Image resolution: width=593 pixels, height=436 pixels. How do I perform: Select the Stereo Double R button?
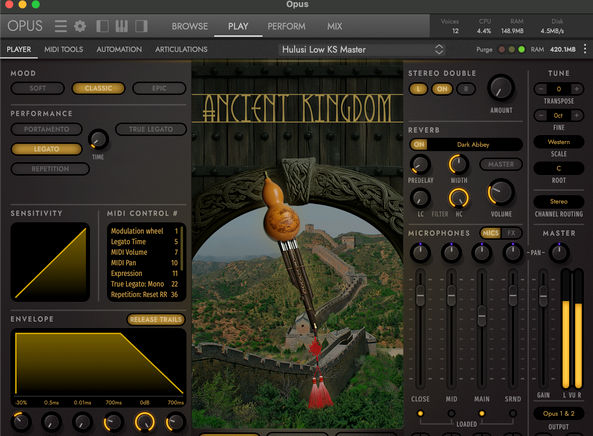466,89
